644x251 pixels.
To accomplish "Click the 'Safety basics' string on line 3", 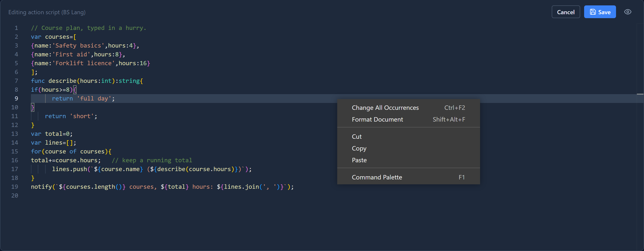I will [78, 45].
